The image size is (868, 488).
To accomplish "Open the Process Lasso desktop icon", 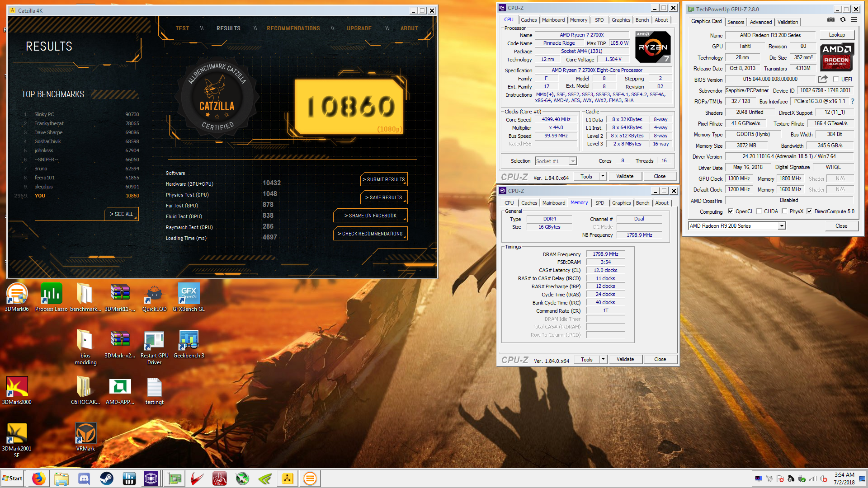I will pos(51,297).
